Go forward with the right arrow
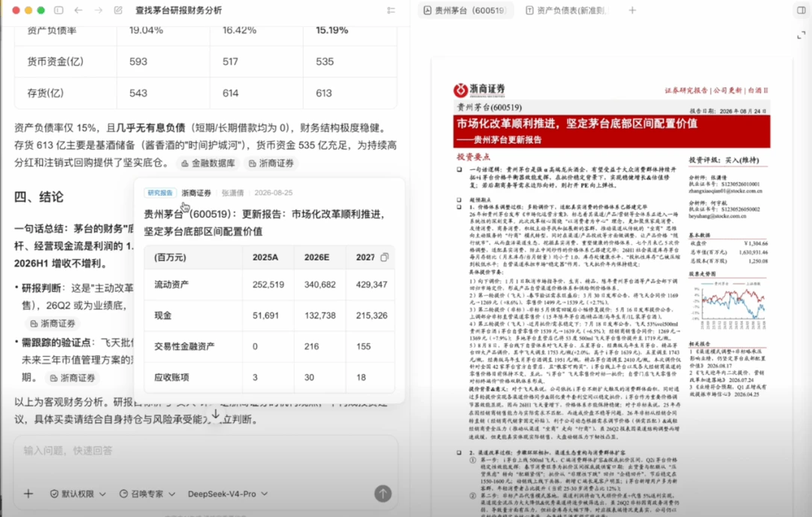This screenshot has width=812, height=517. click(98, 11)
